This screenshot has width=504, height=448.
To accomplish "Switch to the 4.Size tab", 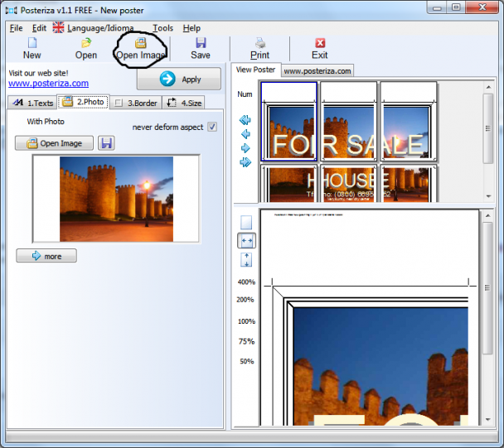I will pyautogui.click(x=183, y=103).
